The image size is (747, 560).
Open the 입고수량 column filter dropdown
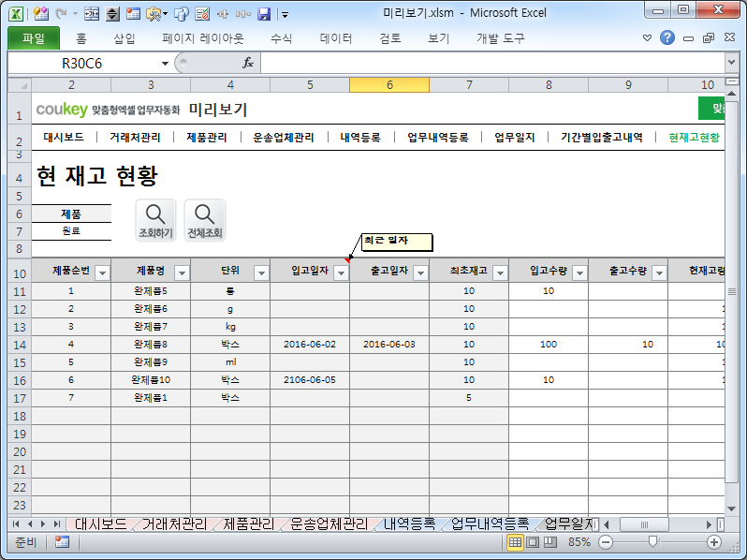579,273
